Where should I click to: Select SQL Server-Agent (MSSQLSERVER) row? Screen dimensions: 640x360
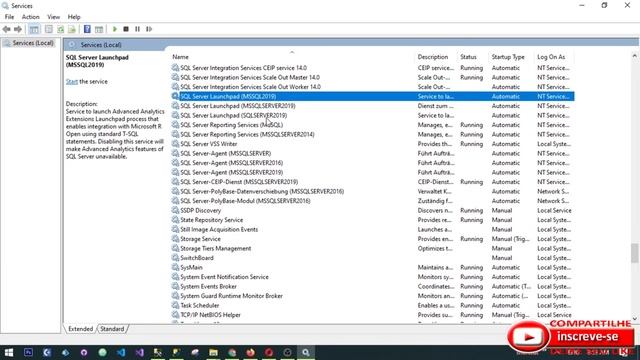pyautogui.click(x=372, y=153)
